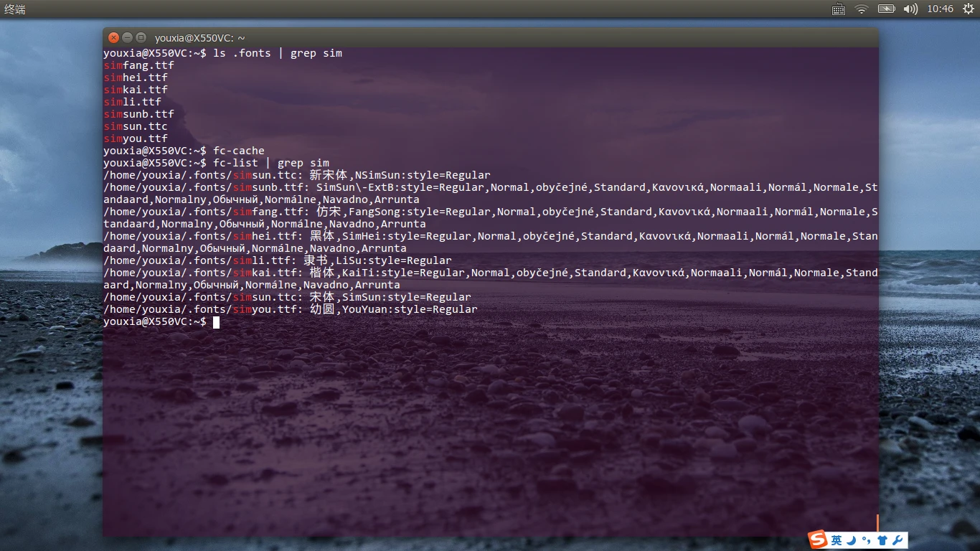Click the terminal cursor at last prompt

[216, 322]
